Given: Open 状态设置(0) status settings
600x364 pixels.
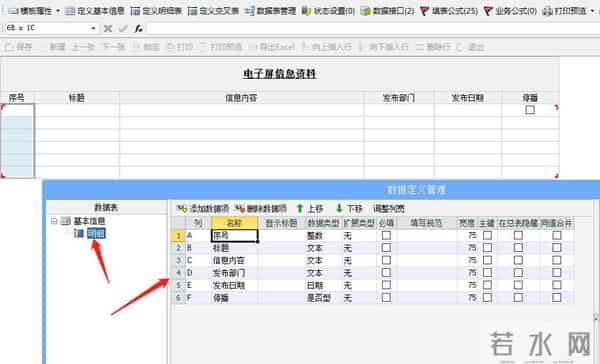Looking at the screenshot, I should pos(328,11).
